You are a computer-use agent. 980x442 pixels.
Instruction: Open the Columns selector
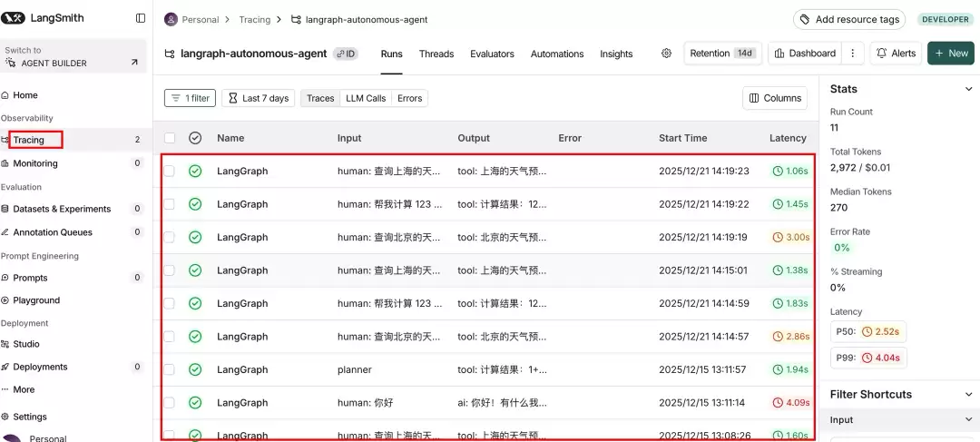775,98
